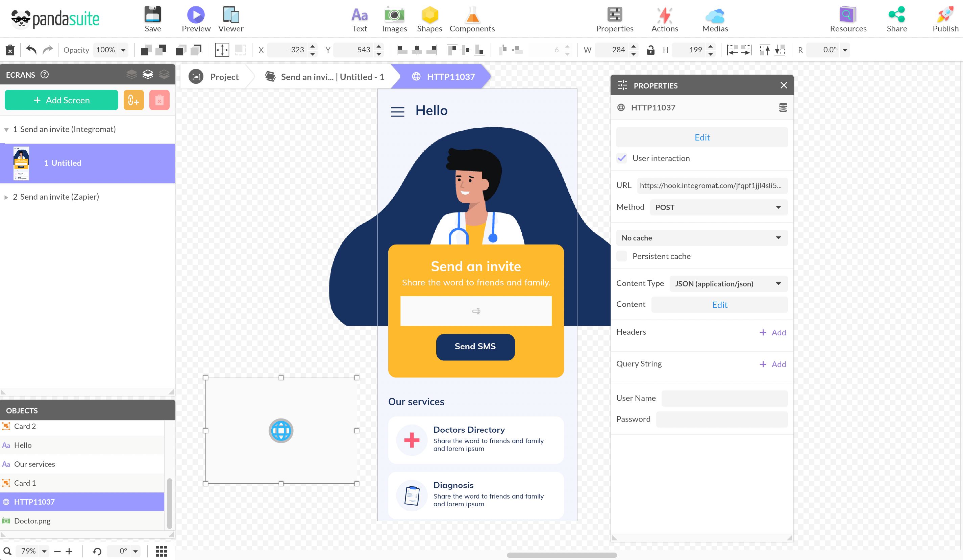Uncheck the User interaction checkbox
The height and width of the screenshot is (560, 963).
coord(622,158)
